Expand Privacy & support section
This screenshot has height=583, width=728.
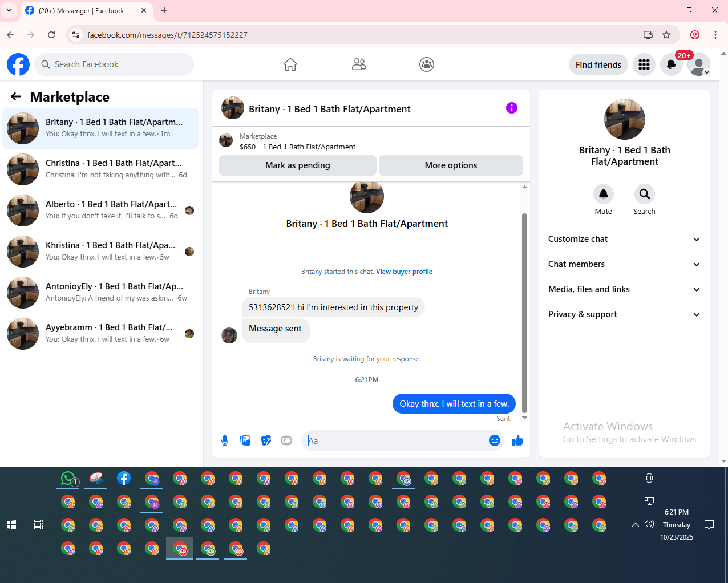point(624,314)
